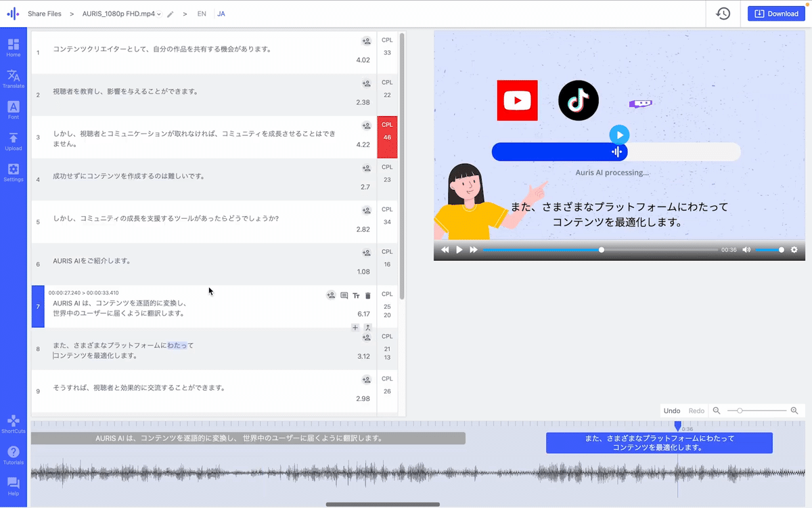
Task: Click the text format Tt icon on row 7
Action: coord(356,295)
